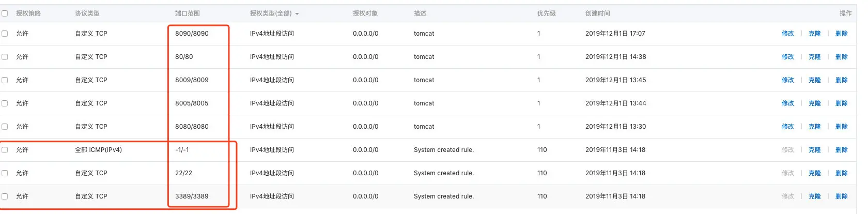Clone the ICMP(IPv4) rule with 克隆
This screenshot has width=868, height=214.
(x=814, y=150)
